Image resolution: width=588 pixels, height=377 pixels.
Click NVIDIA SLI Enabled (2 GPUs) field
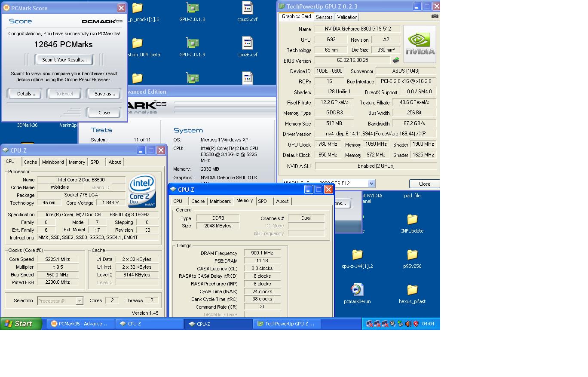tap(376, 166)
